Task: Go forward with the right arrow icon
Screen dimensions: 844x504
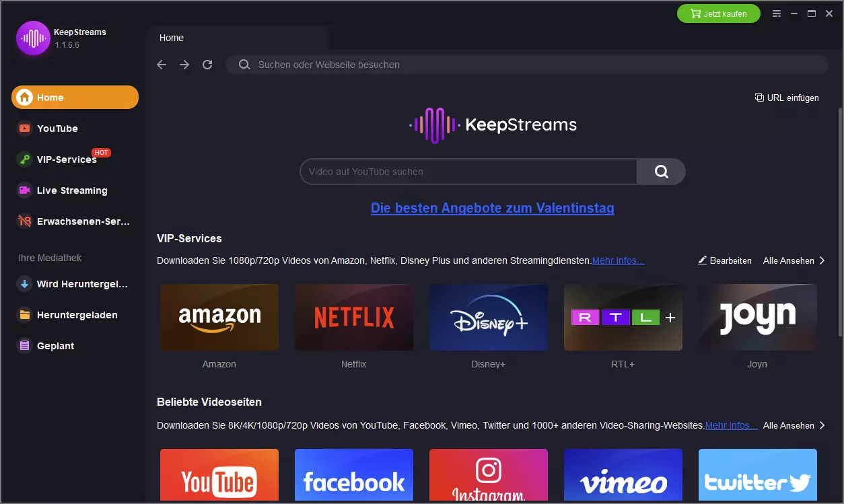Action: pos(184,65)
